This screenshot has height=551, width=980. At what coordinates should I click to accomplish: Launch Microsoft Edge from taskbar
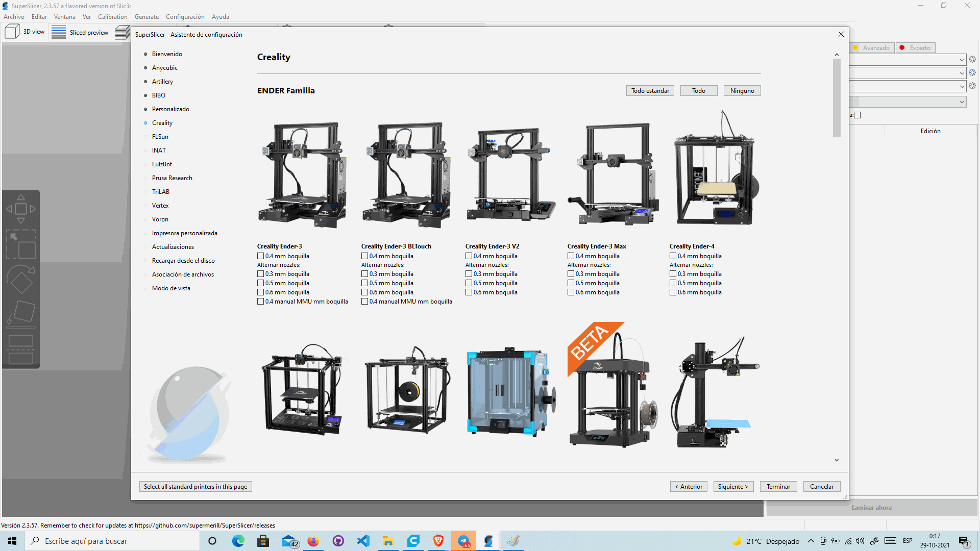tap(238, 541)
